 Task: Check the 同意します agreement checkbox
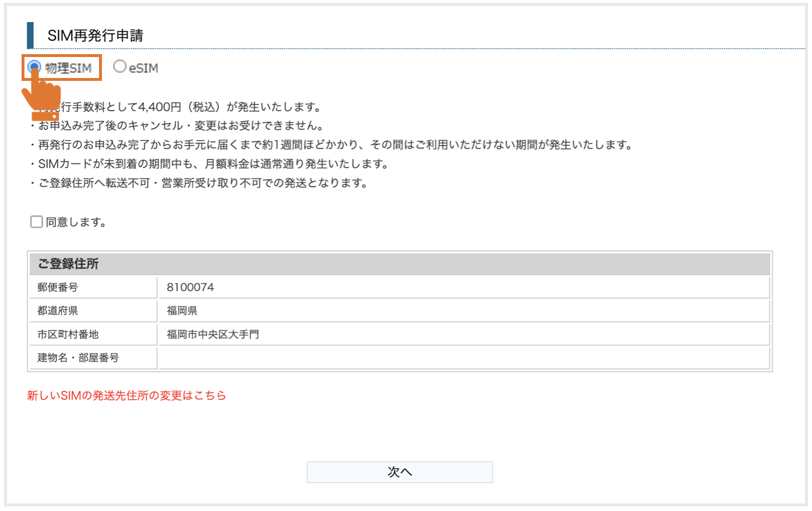(x=37, y=222)
